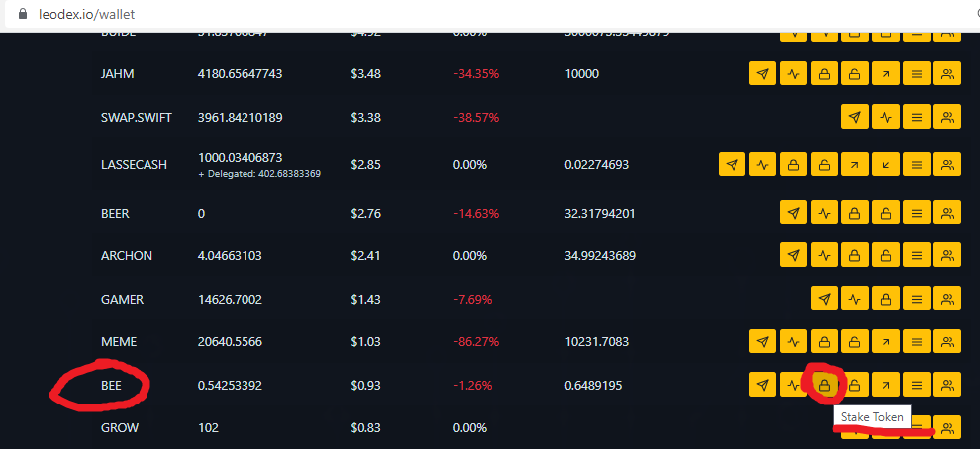This screenshot has width=980, height=449.
Task: Open BEE users icon
Action: tap(947, 385)
